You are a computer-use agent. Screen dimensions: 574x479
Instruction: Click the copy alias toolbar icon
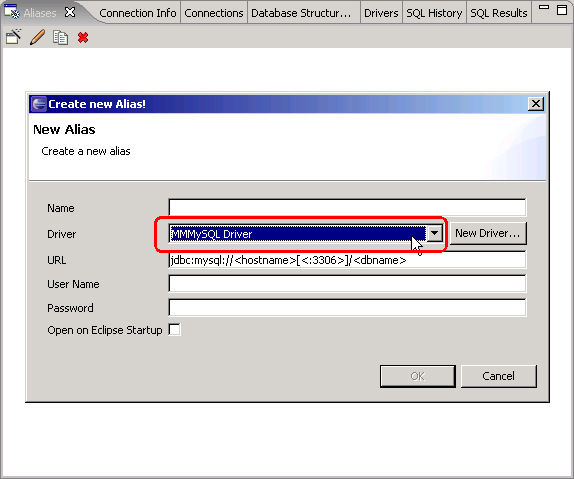click(60, 37)
